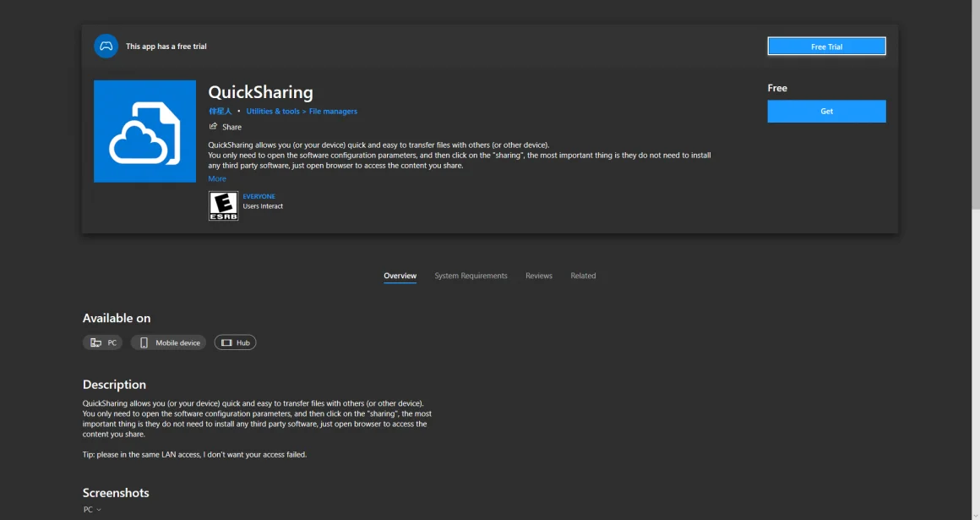
Task: Open the File managers category link
Action: pyautogui.click(x=333, y=112)
